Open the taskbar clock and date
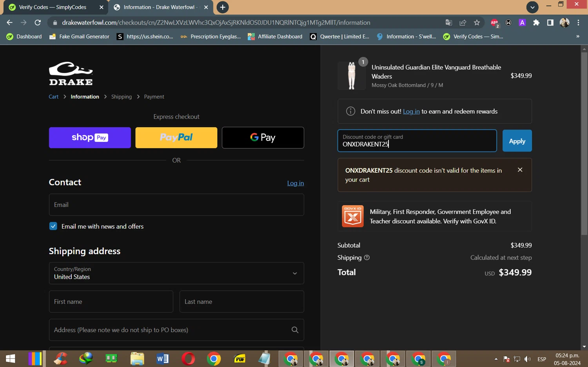Viewport: 588px width, 367px height. (x=567, y=359)
